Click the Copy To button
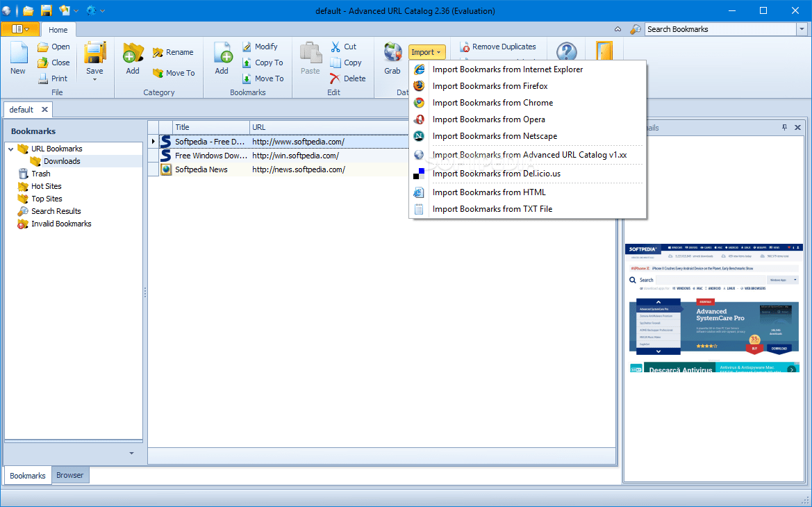The image size is (812, 507). pos(264,63)
